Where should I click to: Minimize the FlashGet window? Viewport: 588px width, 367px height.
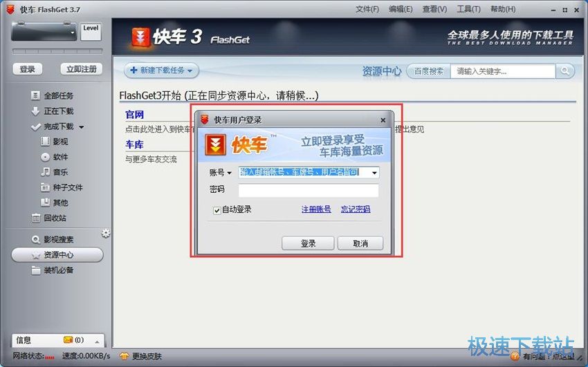pyautogui.click(x=553, y=10)
